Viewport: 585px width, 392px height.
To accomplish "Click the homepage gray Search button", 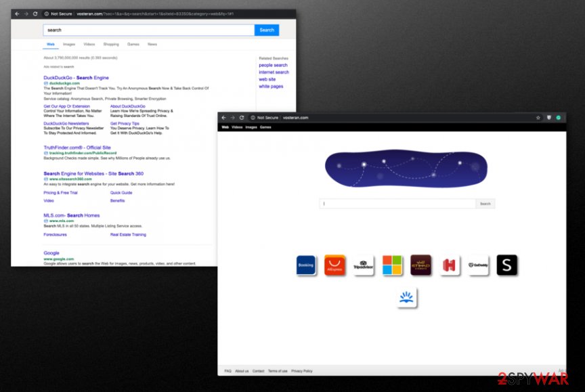I will [x=485, y=204].
